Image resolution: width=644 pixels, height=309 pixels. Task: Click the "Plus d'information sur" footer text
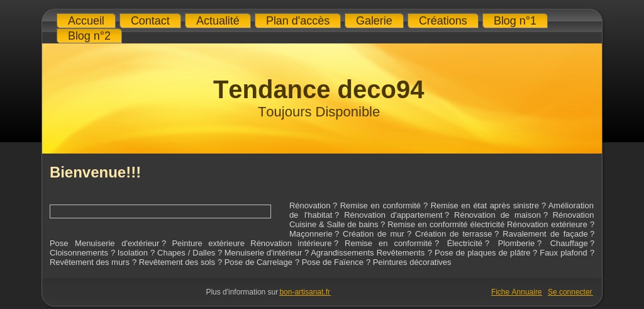(242, 292)
